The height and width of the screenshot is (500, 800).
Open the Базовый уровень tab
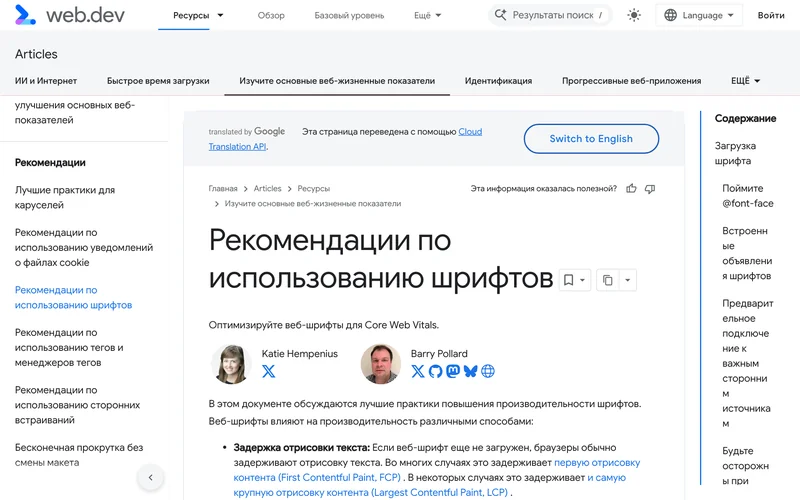tap(349, 15)
